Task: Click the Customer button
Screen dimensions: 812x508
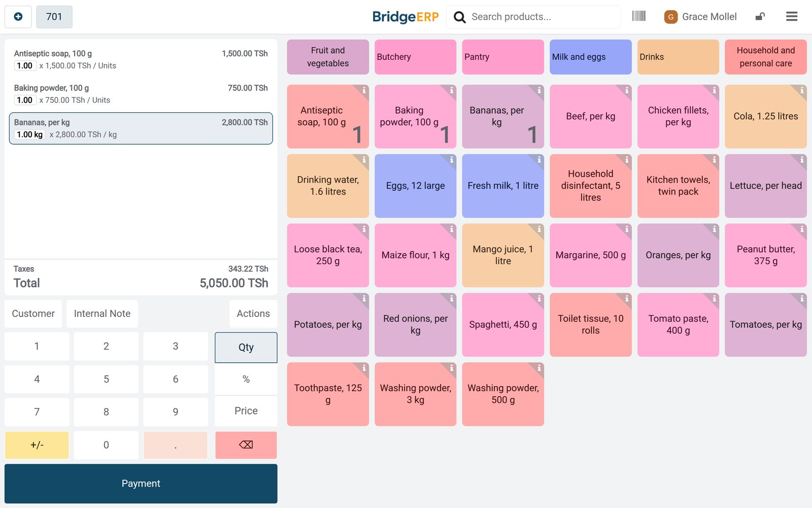Action: tap(33, 314)
